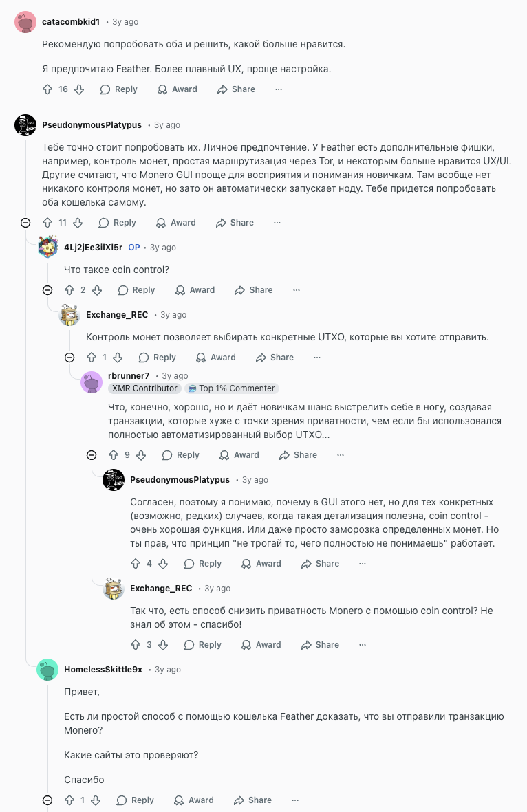The width and height of the screenshot is (527, 812).
Task: Collapse HomelessSkittle9x's comment thread
Action: pyautogui.click(x=47, y=800)
